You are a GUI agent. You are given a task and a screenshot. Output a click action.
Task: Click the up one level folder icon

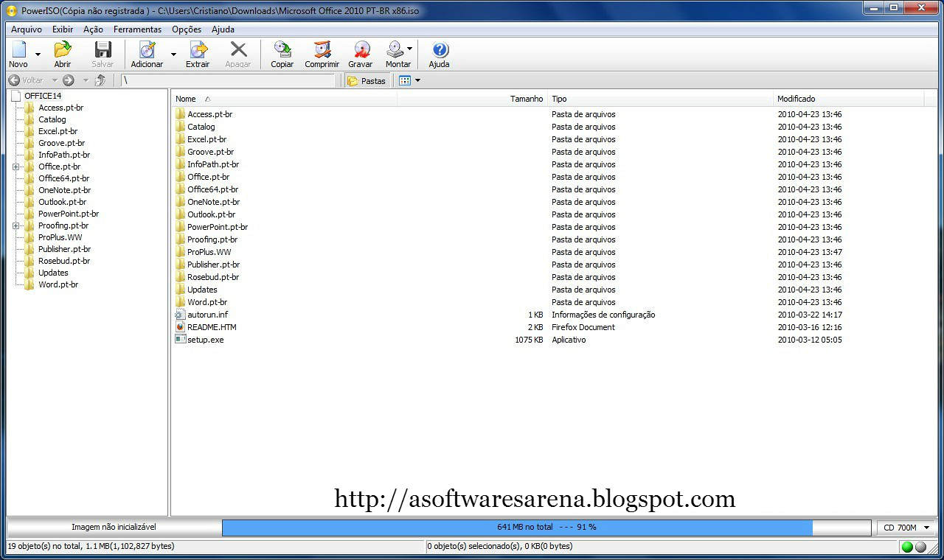coord(100,80)
